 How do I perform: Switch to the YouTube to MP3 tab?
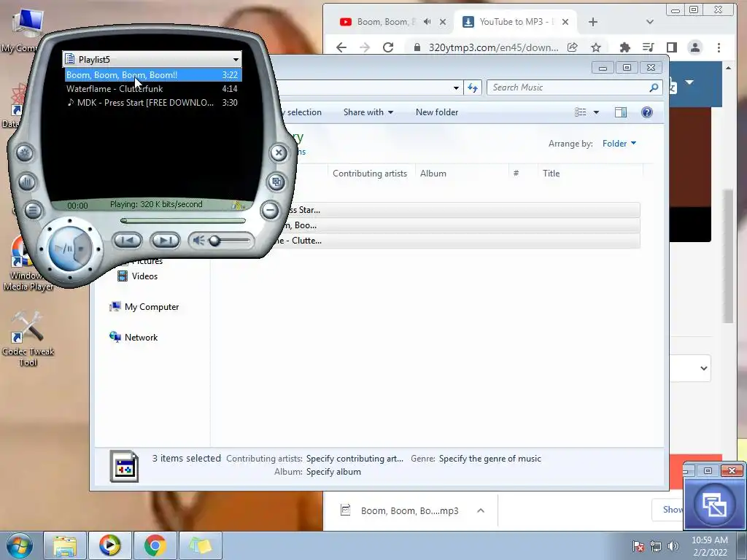coord(516,22)
